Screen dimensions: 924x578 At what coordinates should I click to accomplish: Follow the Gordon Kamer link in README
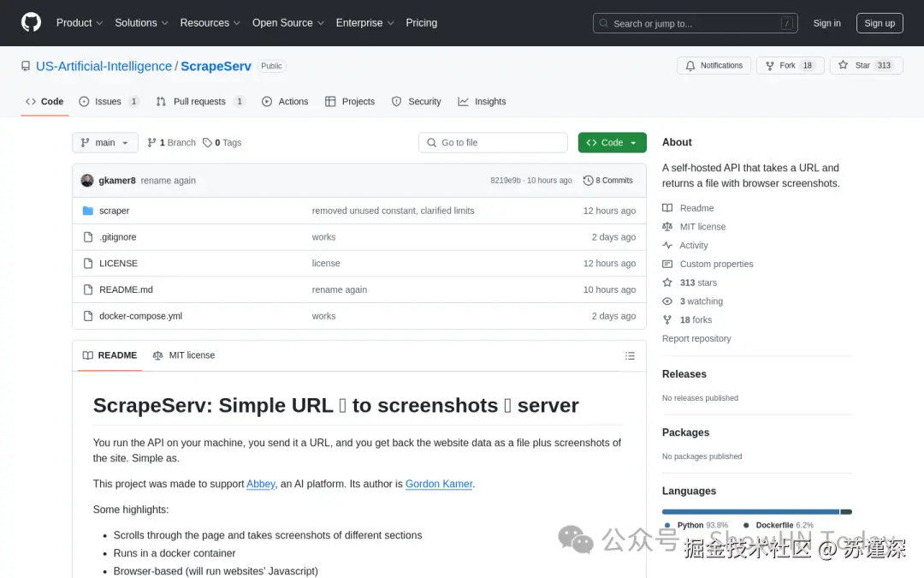tap(439, 484)
